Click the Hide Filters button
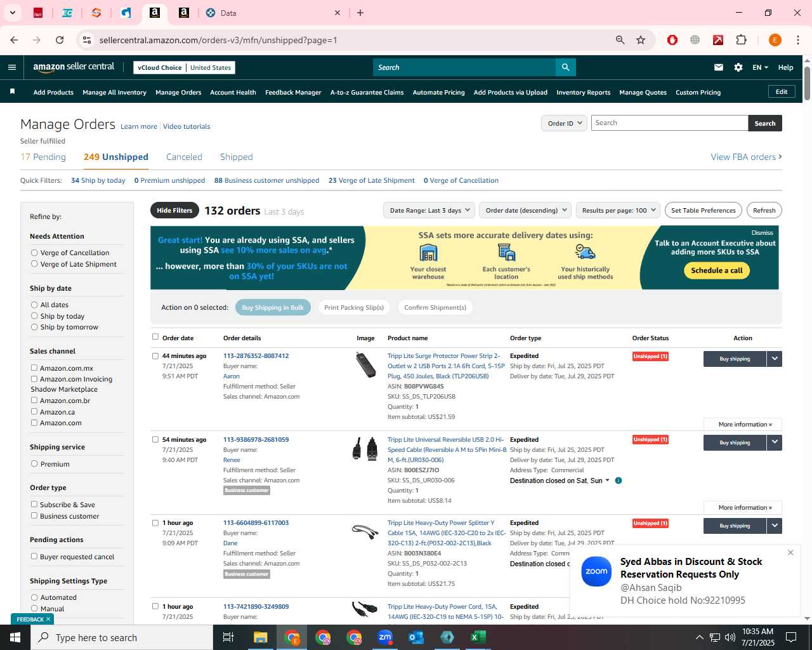Image resolution: width=812 pixels, height=650 pixels. [174, 210]
